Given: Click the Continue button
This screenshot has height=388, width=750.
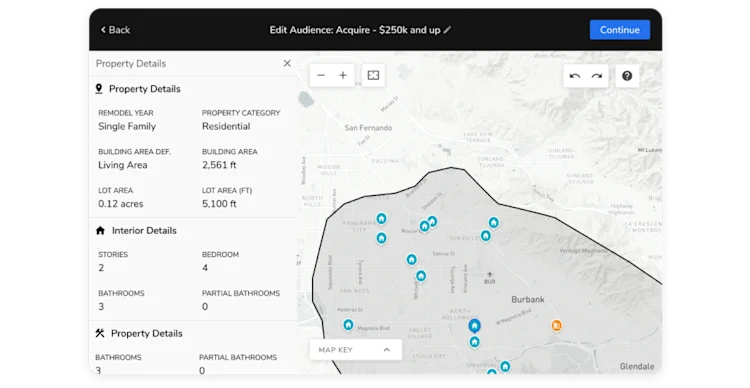Looking at the screenshot, I should pyautogui.click(x=619, y=30).
